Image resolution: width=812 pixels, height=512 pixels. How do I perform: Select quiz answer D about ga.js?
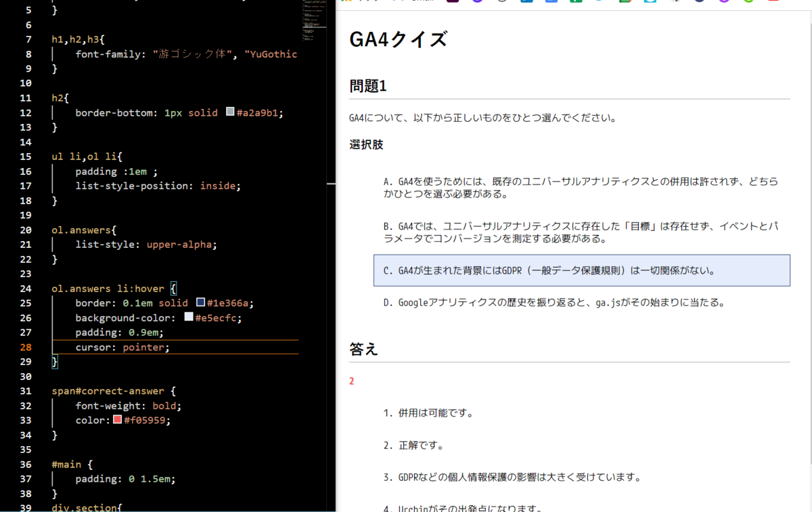click(x=581, y=303)
